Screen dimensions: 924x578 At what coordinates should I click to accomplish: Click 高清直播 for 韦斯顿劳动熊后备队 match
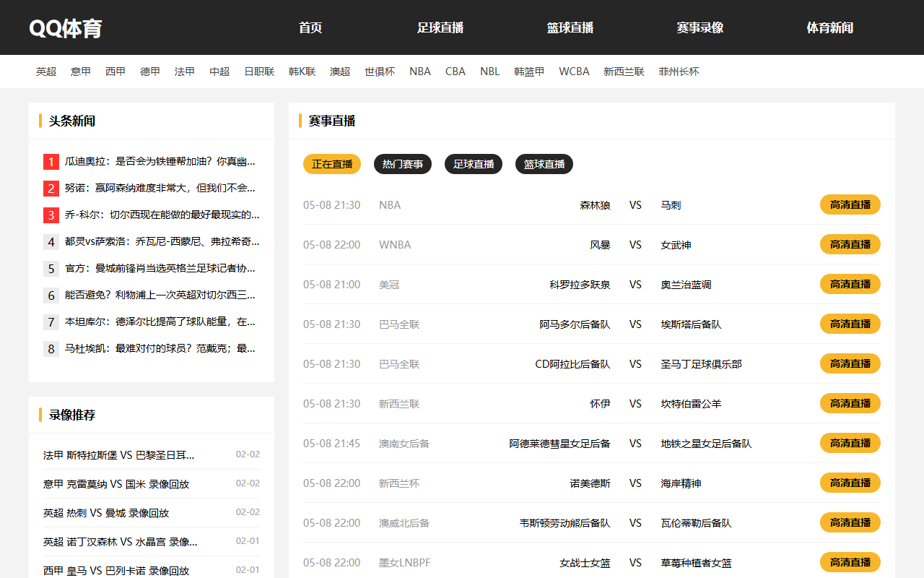click(x=850, y=522)
